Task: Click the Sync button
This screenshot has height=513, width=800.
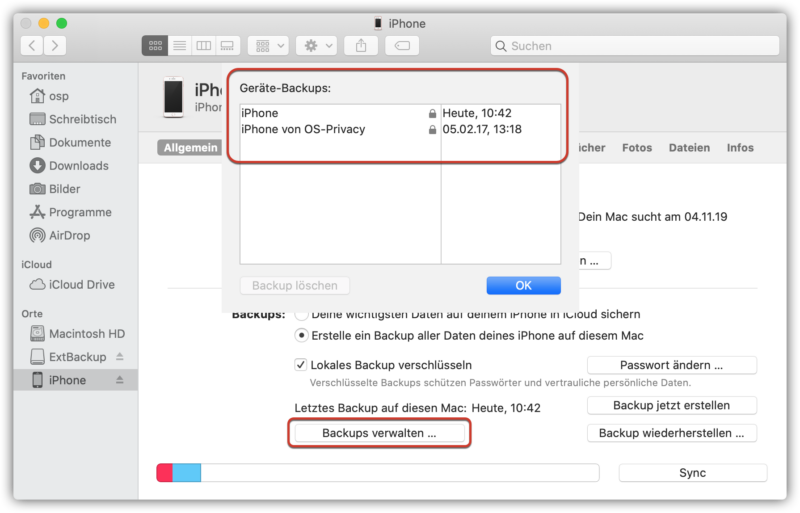Action: (x=693, y=473)
